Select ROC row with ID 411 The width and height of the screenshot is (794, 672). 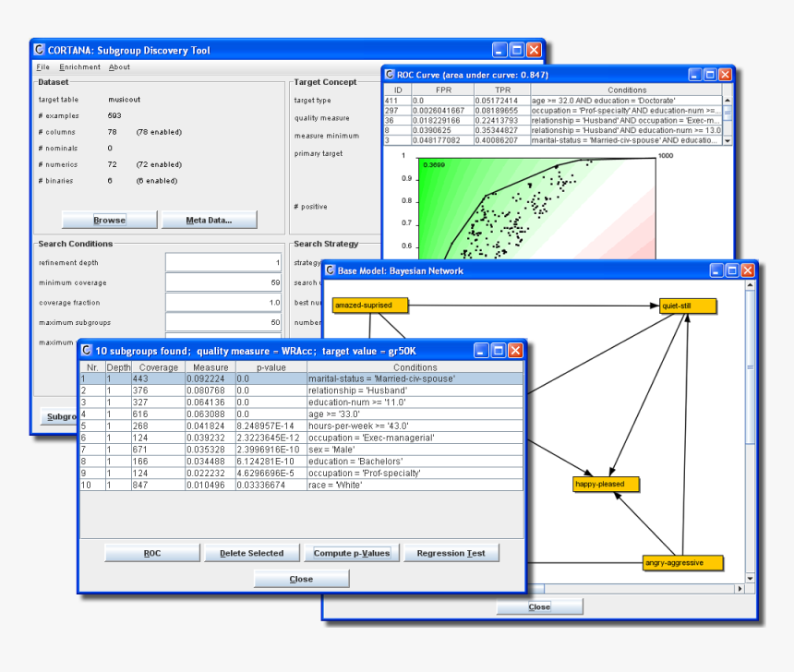tap(553, 101)
